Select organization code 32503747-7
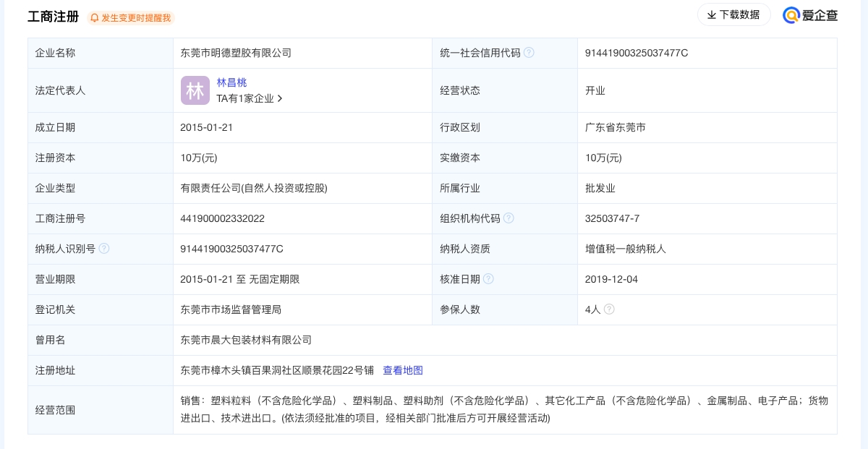The image size is (868, 449). click(x=613, y=218)
